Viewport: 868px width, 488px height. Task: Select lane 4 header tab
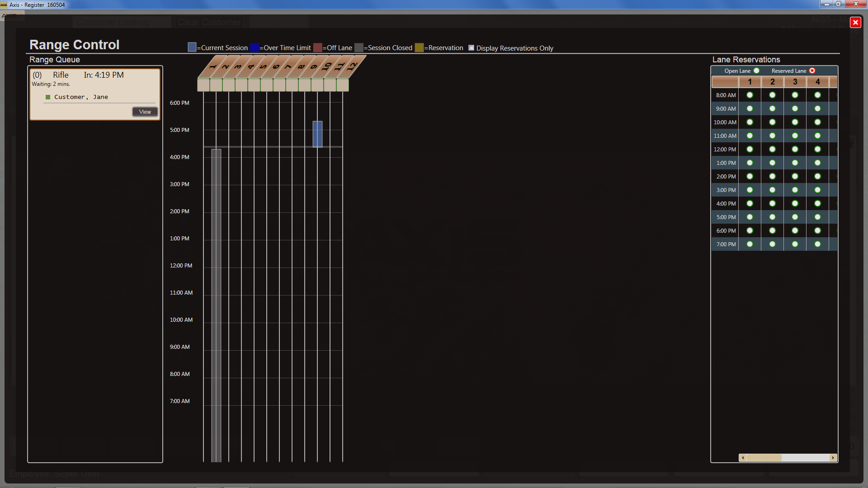250,67
